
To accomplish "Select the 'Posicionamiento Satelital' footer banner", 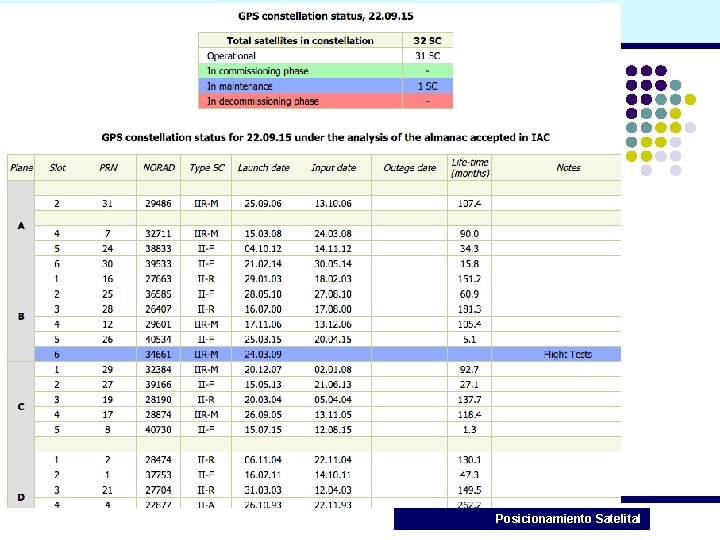I will 522,519.
